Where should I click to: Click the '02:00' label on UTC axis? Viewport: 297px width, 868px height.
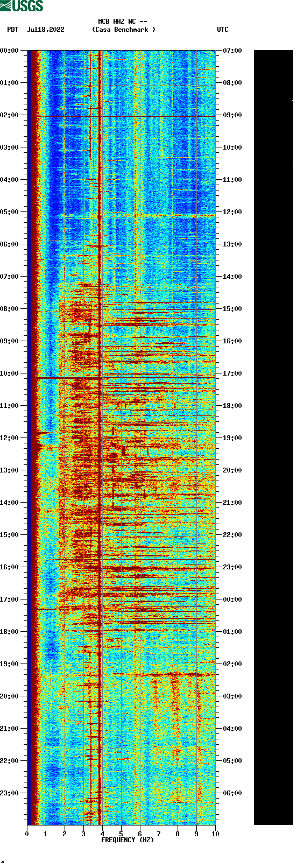(232, 664)
